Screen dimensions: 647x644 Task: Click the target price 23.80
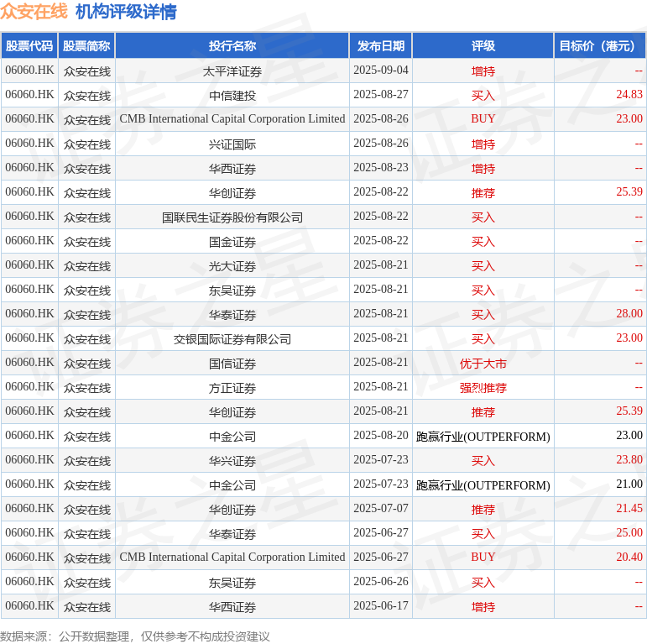pos(629,460)
